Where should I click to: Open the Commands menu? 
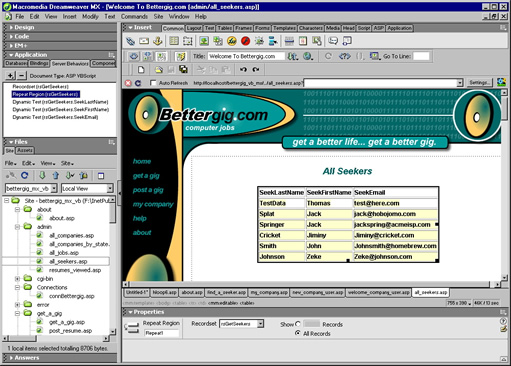coord(134,16)
